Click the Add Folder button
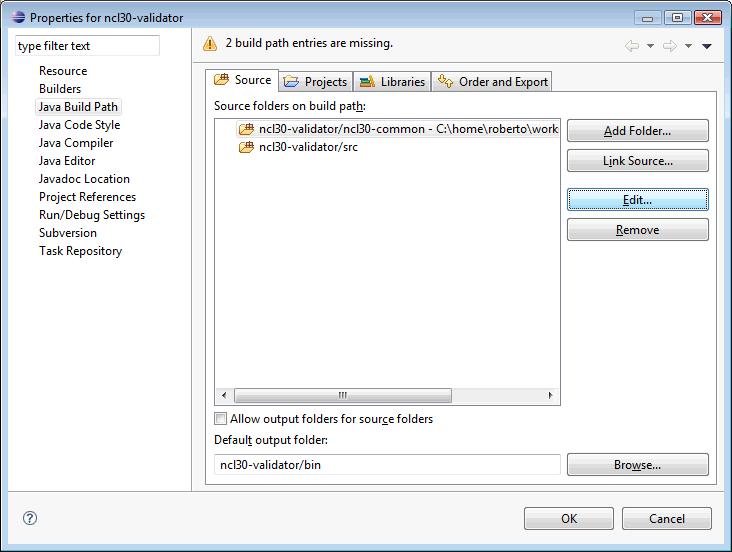 click(637, 131)
